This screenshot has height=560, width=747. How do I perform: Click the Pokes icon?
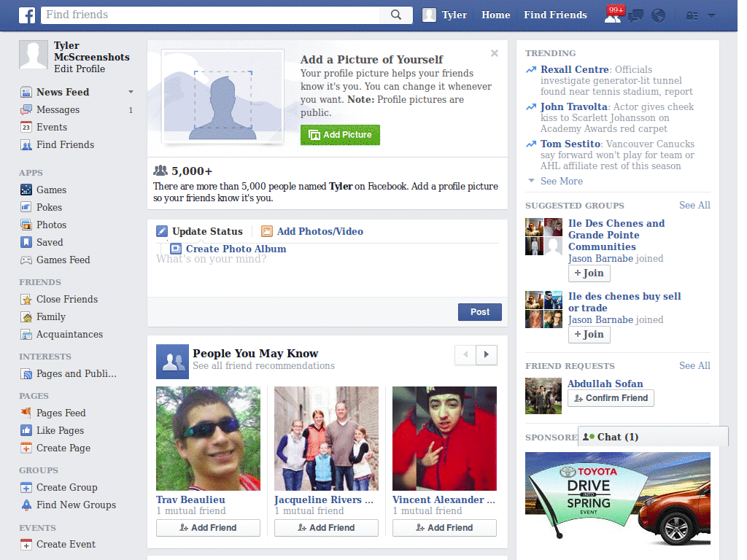point(26,207)
